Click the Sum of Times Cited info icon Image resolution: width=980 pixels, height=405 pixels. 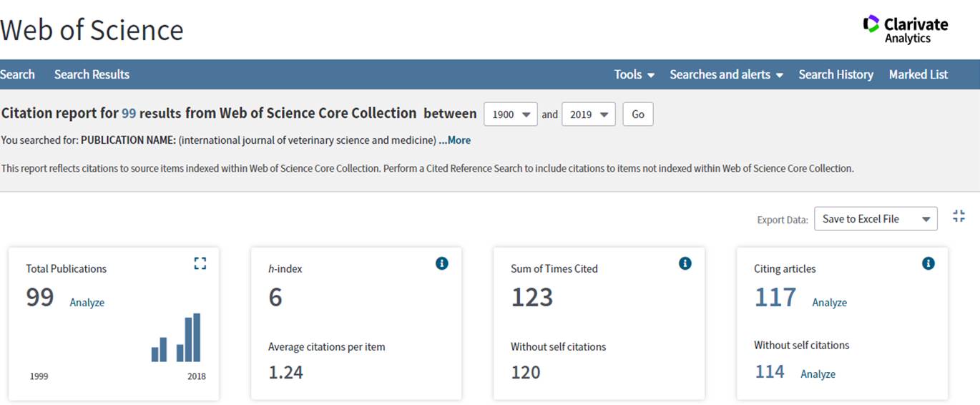pyautogui.click(x=685, y=263)
